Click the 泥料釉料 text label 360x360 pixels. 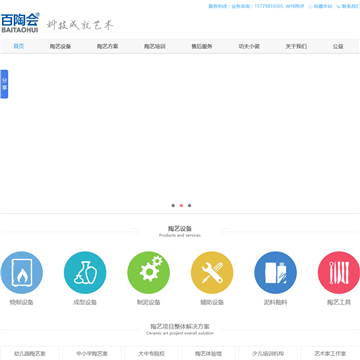click(275, 302)
